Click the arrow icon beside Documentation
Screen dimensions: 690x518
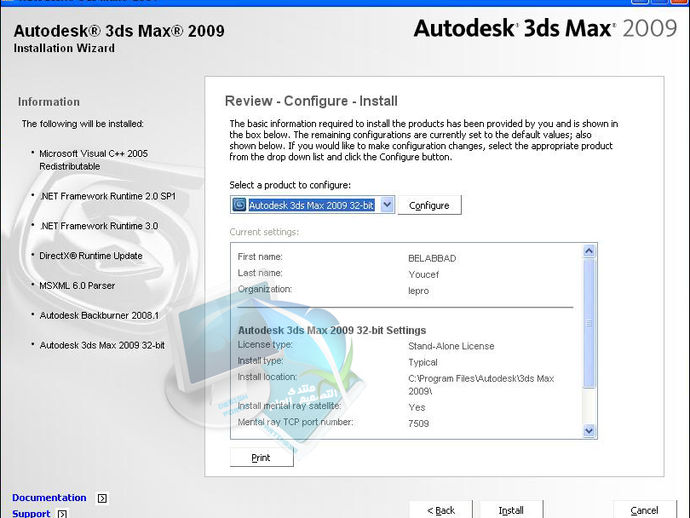[x=102, y=498]
